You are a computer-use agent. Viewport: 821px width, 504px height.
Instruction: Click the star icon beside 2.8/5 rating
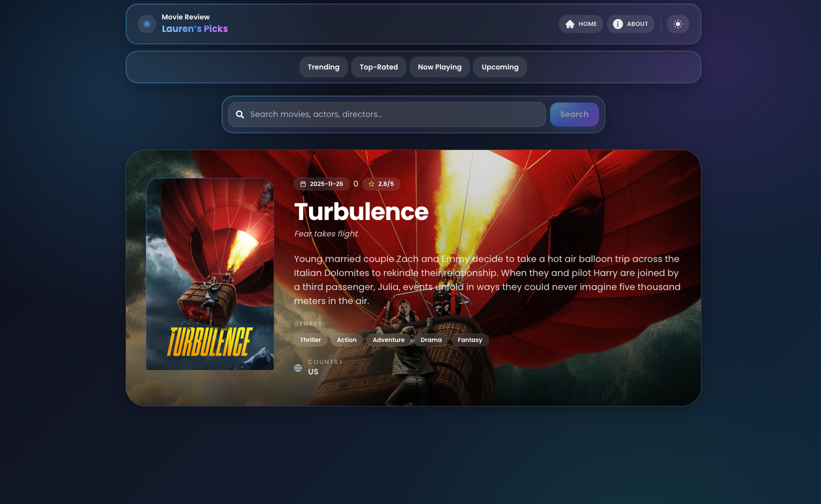coord(371,184)
